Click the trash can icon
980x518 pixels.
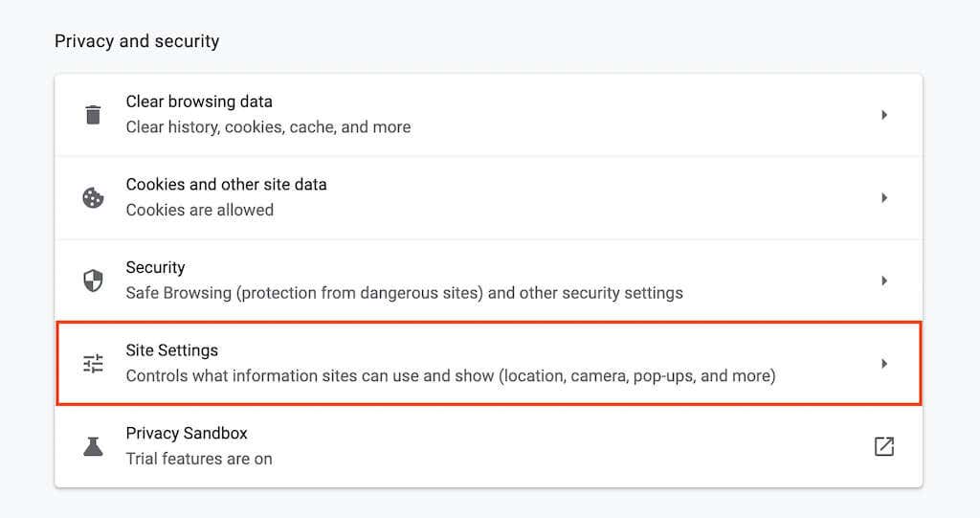(93, 115)
